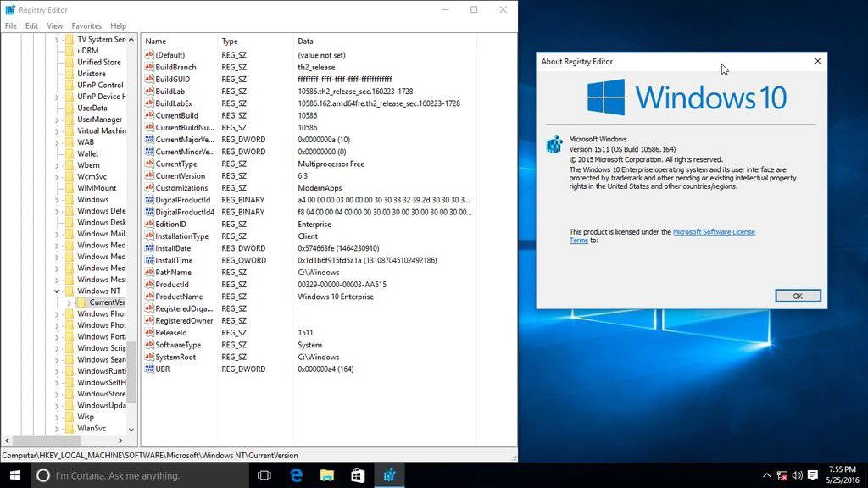The image size is (868, 488).
Task: Open the Help menu
Action: point(118,25)
